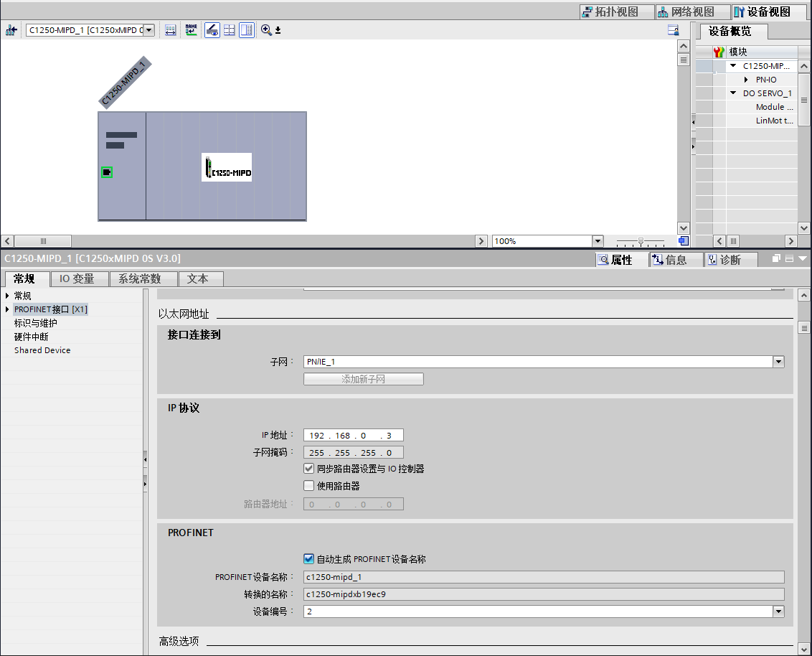Toggle the show address labels eye icon
Viewport: 812px width, 656px height.
click(x=212, y=30)
